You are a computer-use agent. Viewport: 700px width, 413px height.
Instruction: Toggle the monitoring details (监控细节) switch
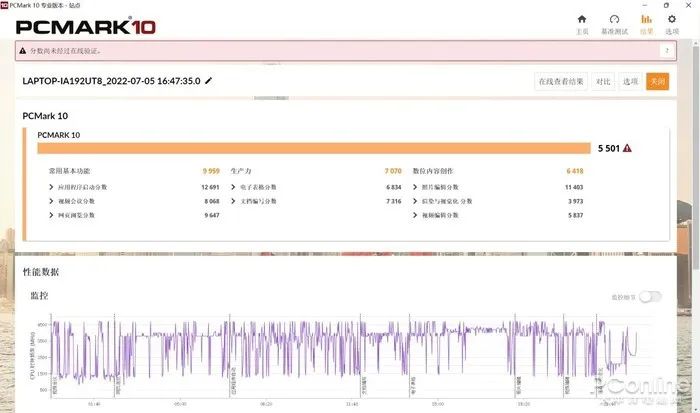click(650, 296)
